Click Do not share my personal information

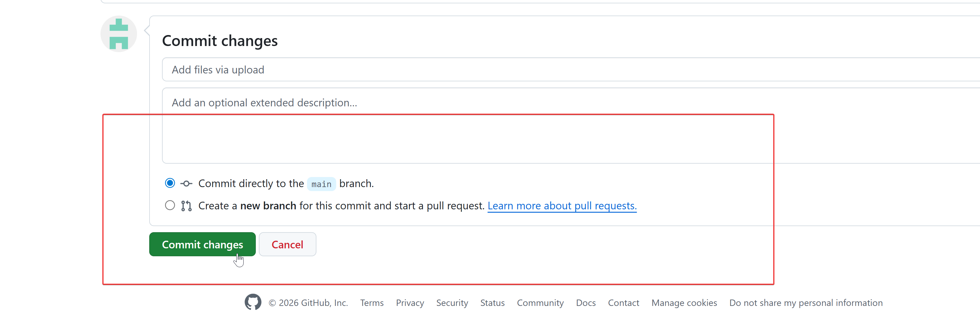(x=806, y=303)
